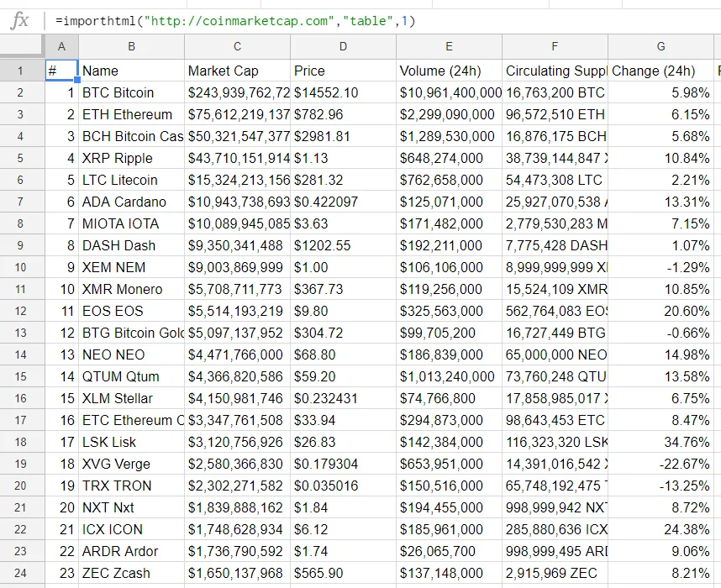Click the supply cell '16,763,200 BTC'
The image size is (721, 588).
555,93
